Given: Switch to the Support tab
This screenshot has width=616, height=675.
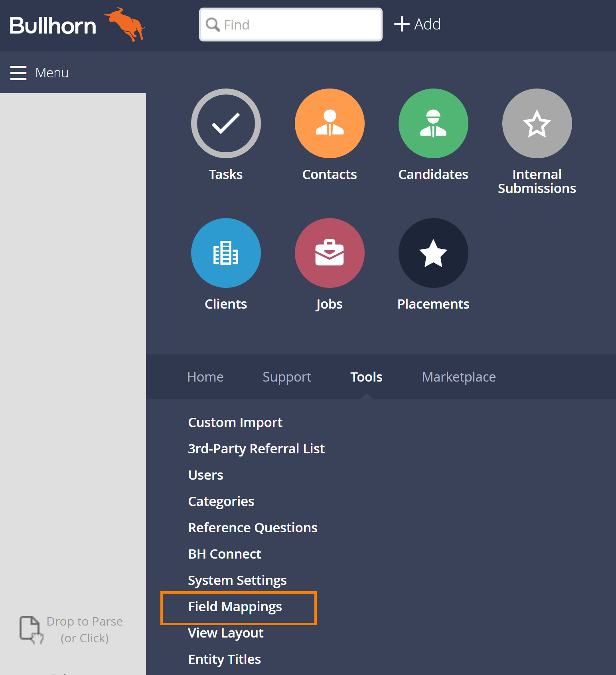Looking at the screenshot, I should [x=287, y=377].
